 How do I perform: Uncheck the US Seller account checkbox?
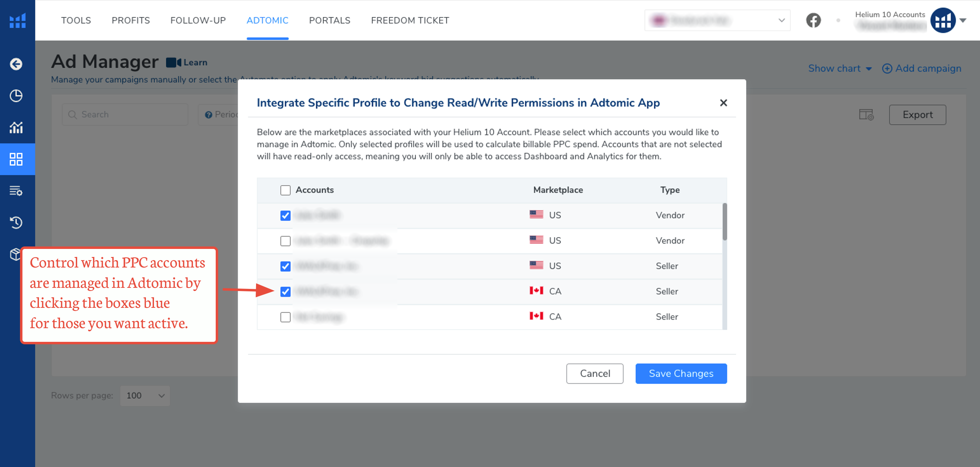click(x=285, y=266)
